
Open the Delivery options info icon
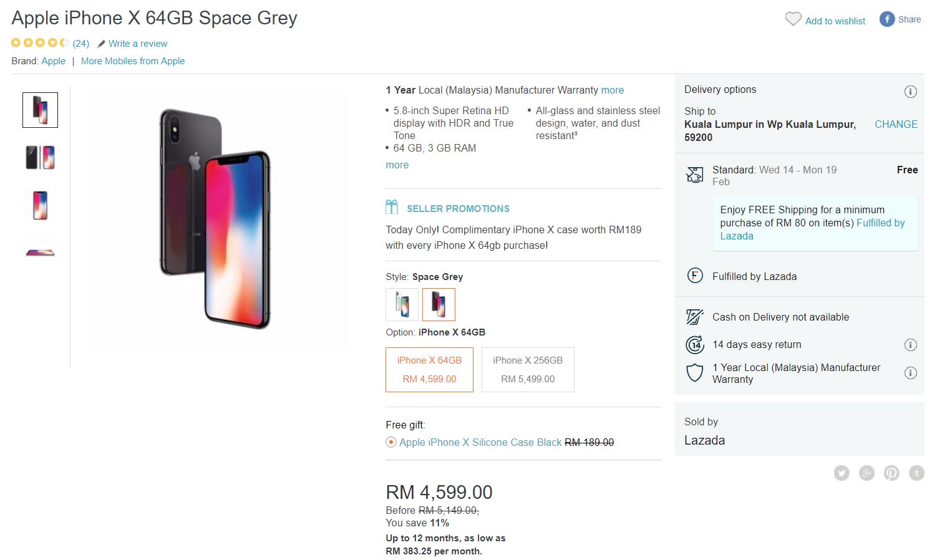[910, 92]
